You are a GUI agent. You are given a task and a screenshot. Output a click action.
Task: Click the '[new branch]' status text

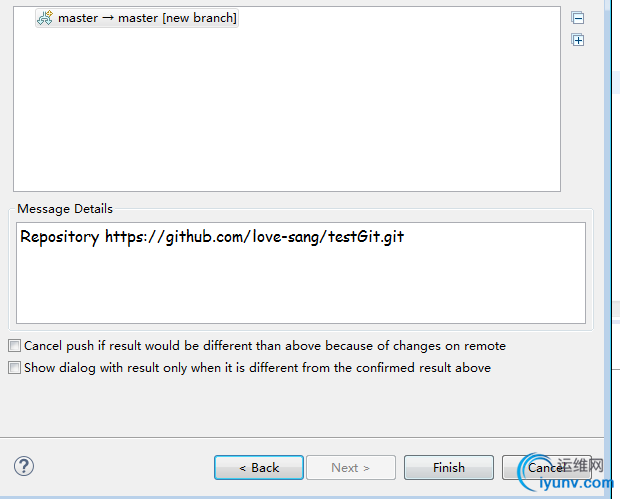click(199, 18)
